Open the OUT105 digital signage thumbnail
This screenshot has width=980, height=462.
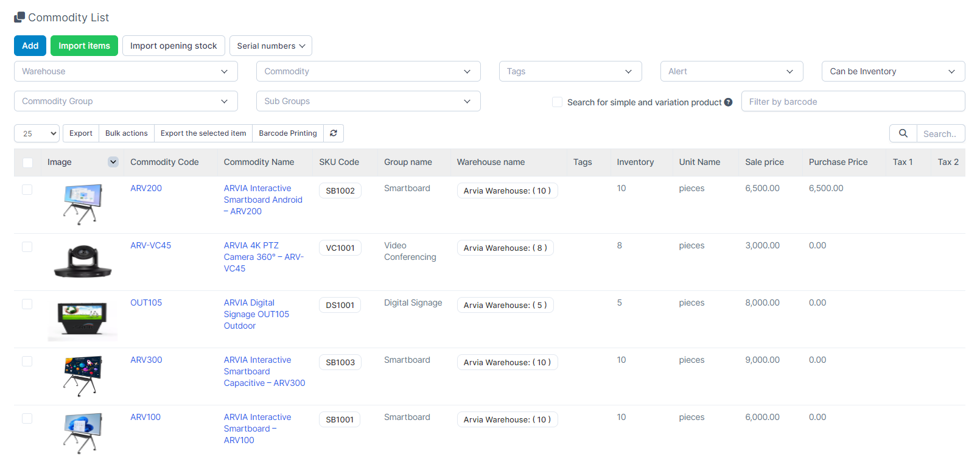click(83, 320)
